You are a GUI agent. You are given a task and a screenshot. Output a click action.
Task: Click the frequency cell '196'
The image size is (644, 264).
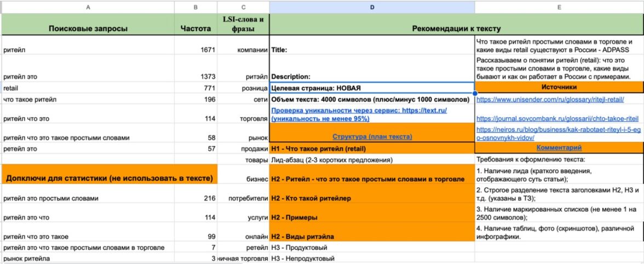[x=196, y=99]
